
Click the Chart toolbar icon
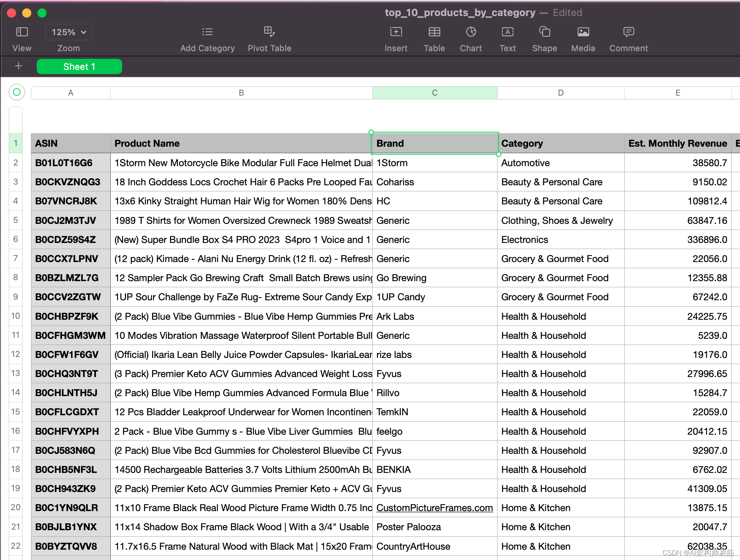coord(471,32)
